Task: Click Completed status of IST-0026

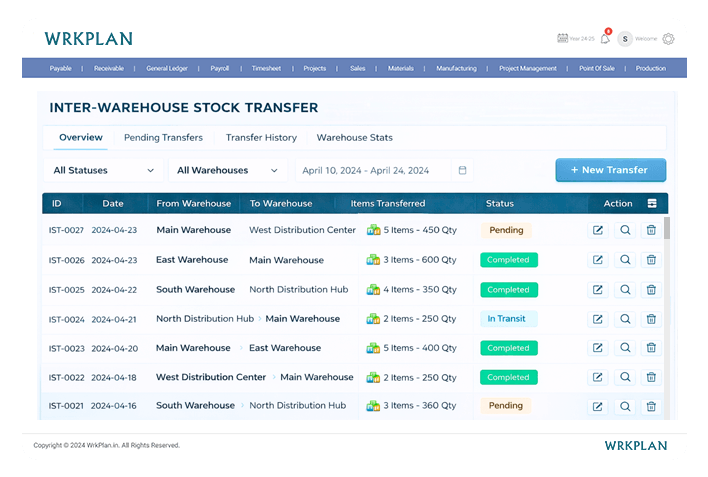Action: coord(509,260)
